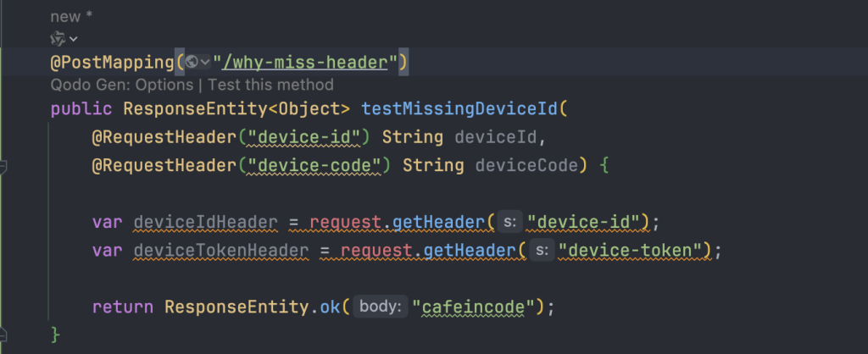The height and width of the screenshot is (354, 868).
Task: Click the deviceId parameter name
Action: [496, 137]
